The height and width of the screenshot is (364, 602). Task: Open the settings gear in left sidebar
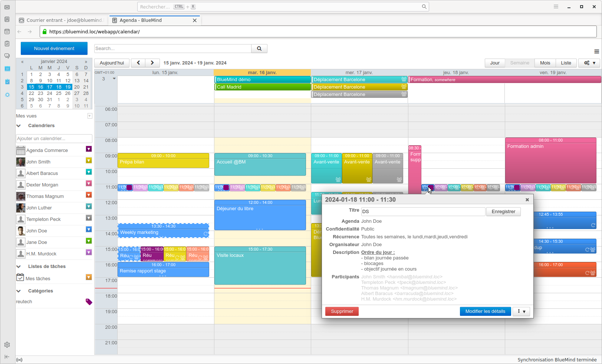pyautogui.click(x=7, y=345)
